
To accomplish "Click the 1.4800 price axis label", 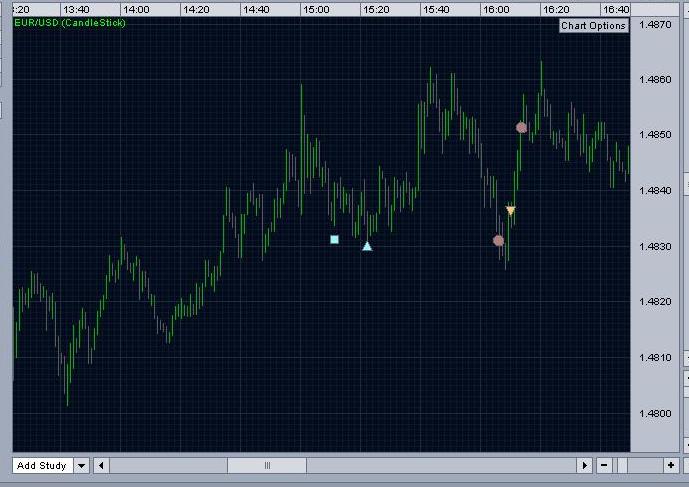I will pyautogui.click(x=655, y=413).
